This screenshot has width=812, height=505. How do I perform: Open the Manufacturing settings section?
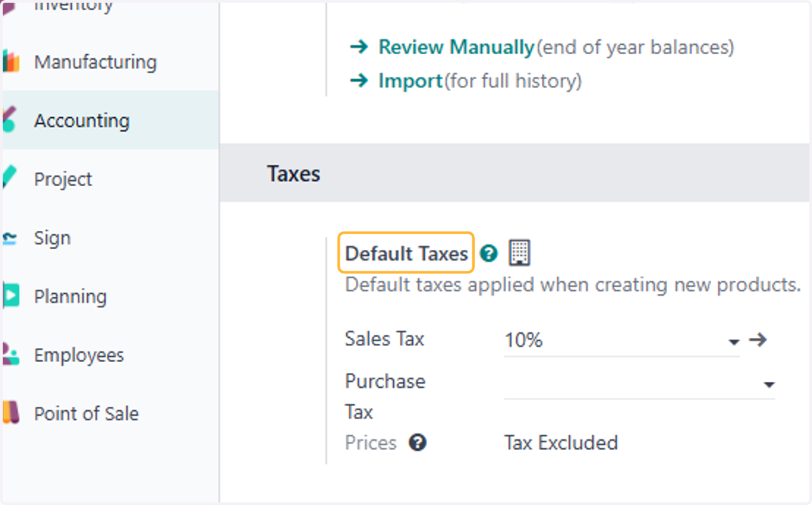click(x=109, y=62)
